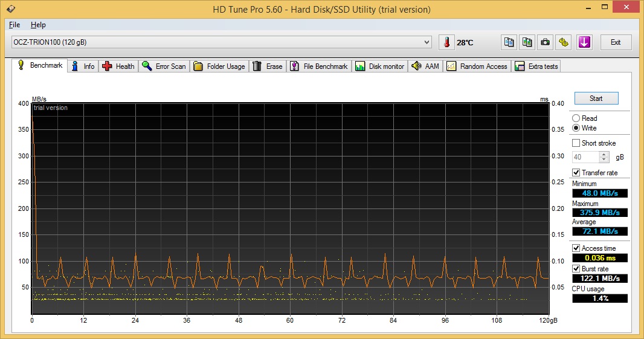Increase short stroke value with up arrow

(x=604, y=154)
